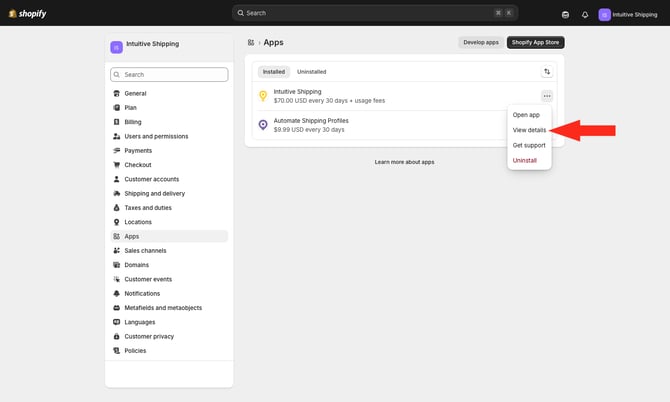The height and width of the screenshot is (402, 670).
Task: Toggle the three-dot menu for Intuitive Shipping
Action: point(547,96)
